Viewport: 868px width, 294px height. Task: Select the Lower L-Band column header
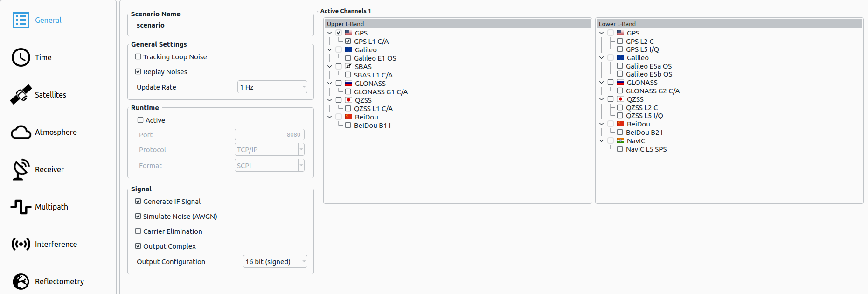click(x=729, y=24)
